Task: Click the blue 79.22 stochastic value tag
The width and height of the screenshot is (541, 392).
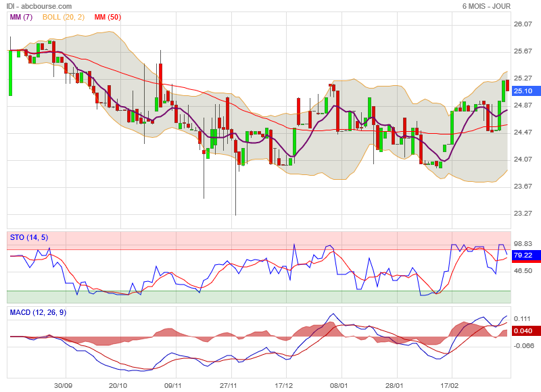Action: [526, 255]
